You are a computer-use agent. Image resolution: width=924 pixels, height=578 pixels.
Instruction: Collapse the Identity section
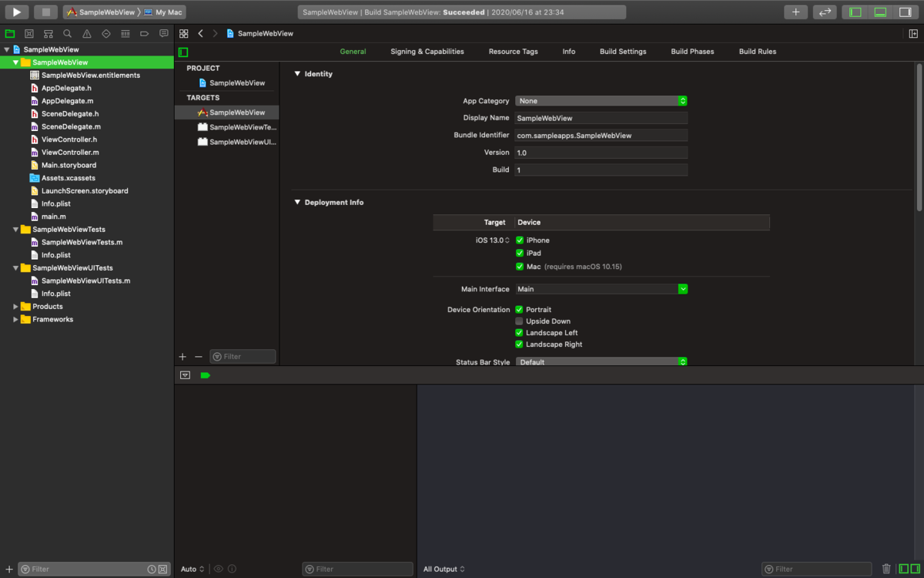click(x=297, y=74)
